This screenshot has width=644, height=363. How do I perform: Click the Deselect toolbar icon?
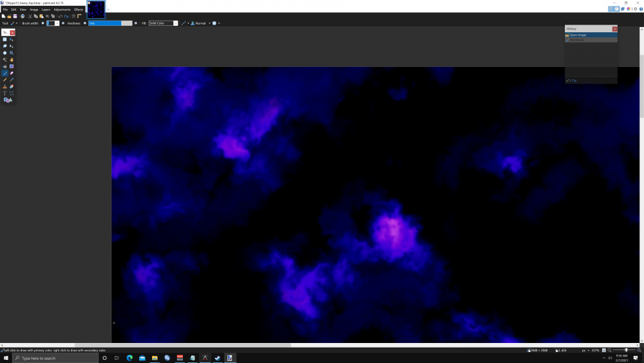pyautogui.click(x=53, y=17)
